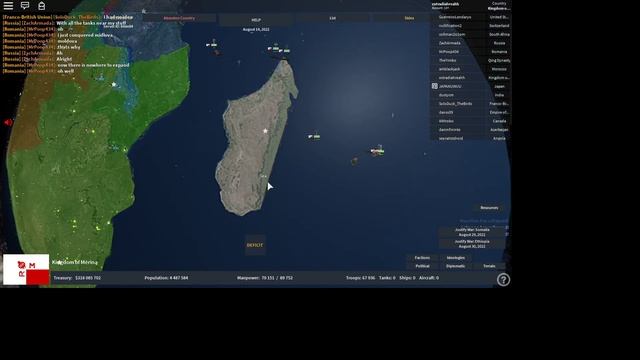640x360 pixels.
Task: Click the August date label
Action: (256, 29)
